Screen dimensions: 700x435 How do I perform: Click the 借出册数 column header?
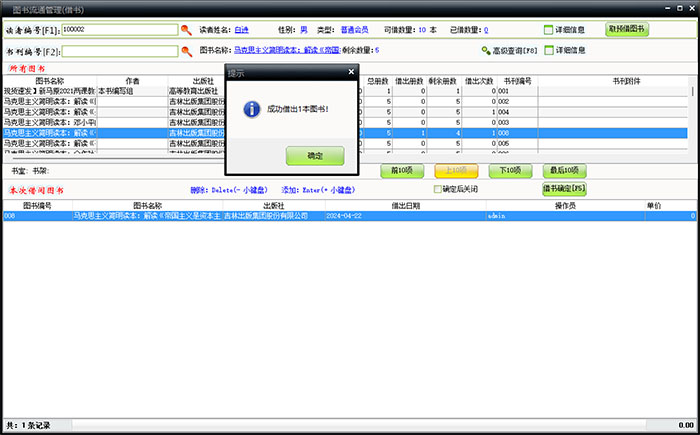pos(409,81)
